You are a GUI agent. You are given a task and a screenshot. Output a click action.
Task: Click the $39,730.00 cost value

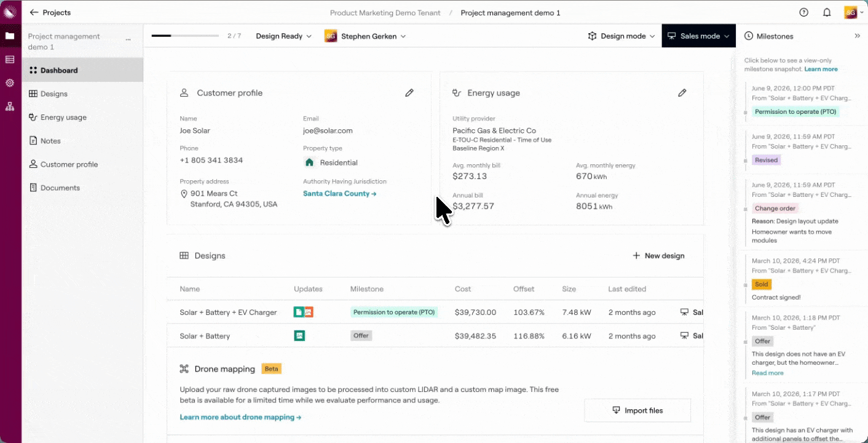point(475,313)
